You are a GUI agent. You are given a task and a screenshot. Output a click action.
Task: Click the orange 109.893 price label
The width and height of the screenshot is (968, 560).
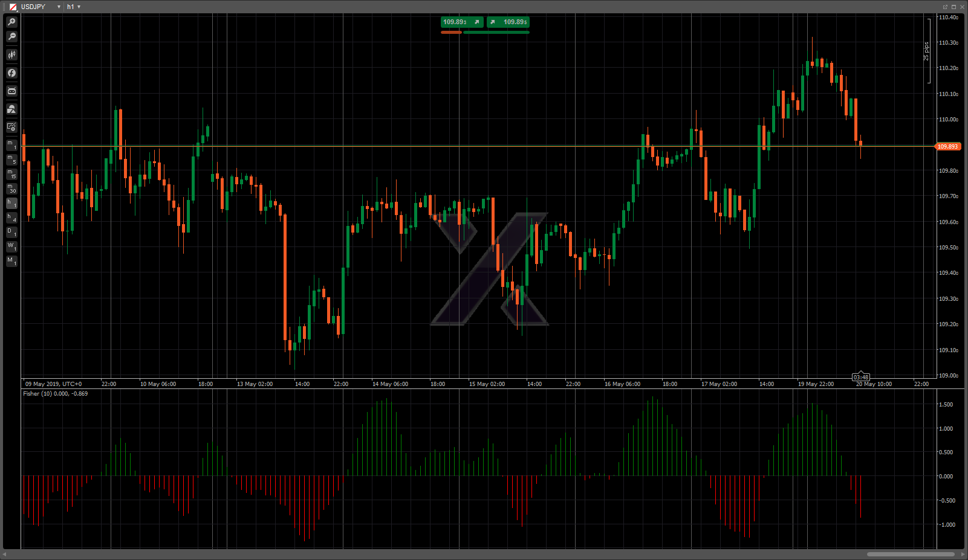coord(947,147)
